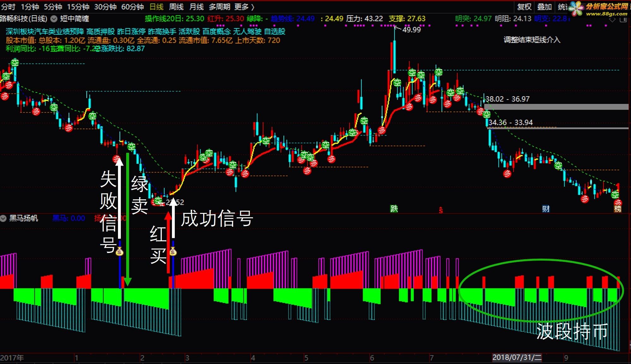Open the 活跃股 concept tag
The width and height of the screenshot is (631, 364).
point(189,32)
